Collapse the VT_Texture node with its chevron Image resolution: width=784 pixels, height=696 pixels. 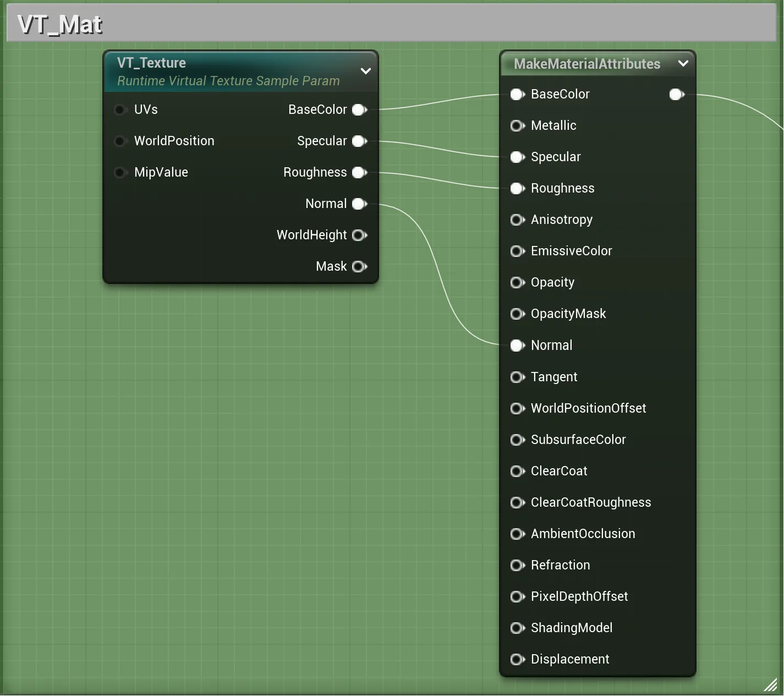(365, 71)
